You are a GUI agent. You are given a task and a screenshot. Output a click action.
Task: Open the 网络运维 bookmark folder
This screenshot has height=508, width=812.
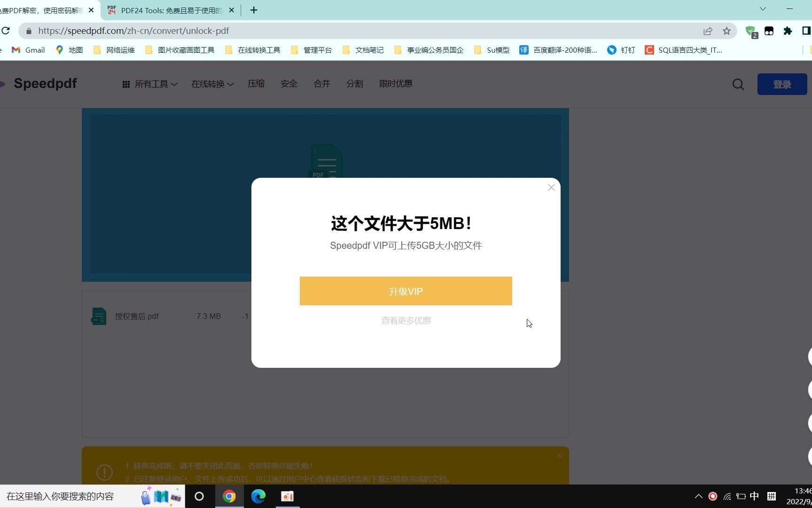[114, 50]
